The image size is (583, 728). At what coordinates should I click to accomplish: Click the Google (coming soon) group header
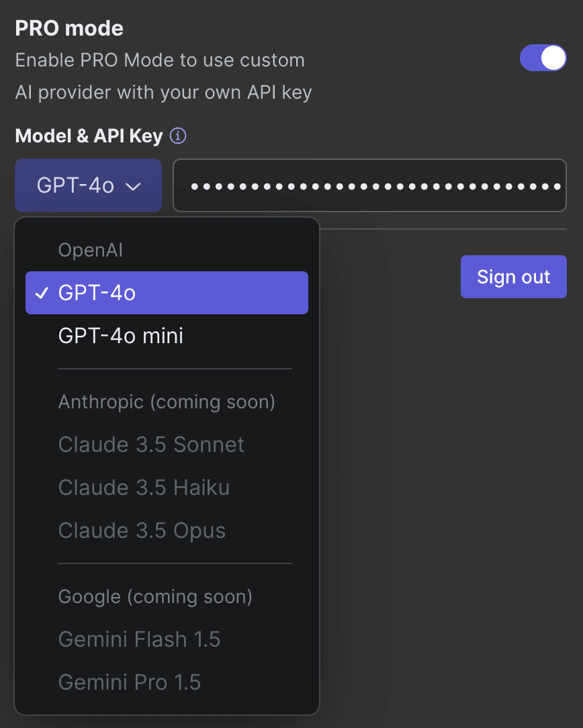155,596
